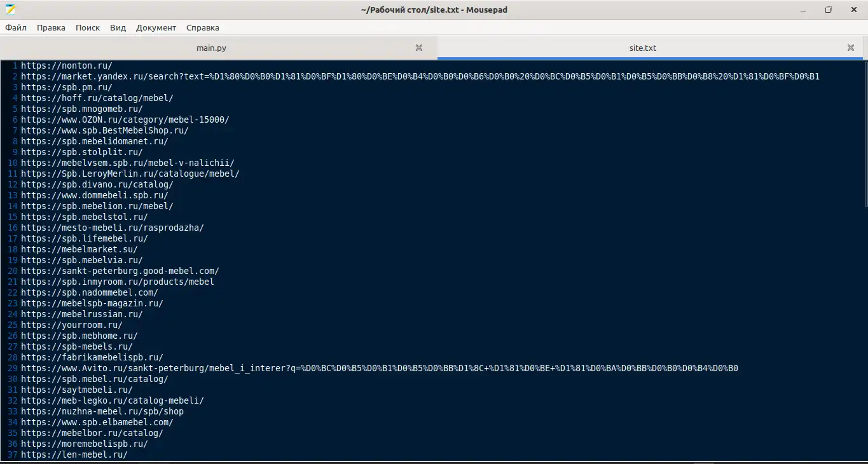Click the nuzhna-mebel.ru spb shop line
This screenshot has width=868, height=464.
pos(102,411)
